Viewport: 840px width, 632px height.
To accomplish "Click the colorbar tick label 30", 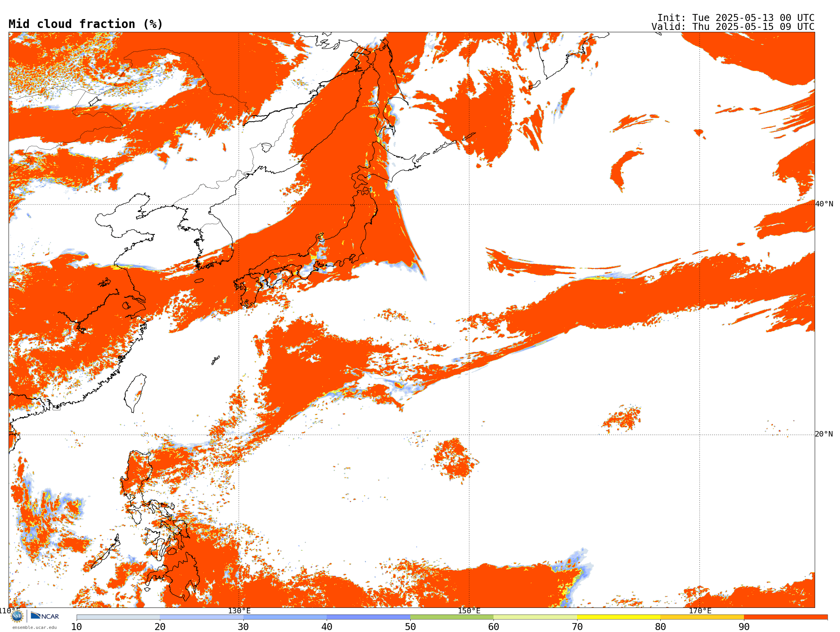I will click(243, 627).
